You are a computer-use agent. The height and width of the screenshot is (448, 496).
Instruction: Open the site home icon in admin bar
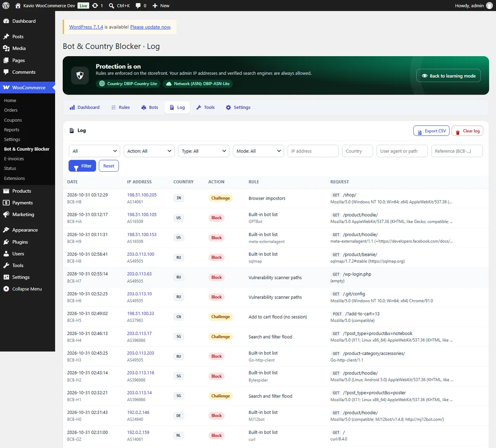18,5
